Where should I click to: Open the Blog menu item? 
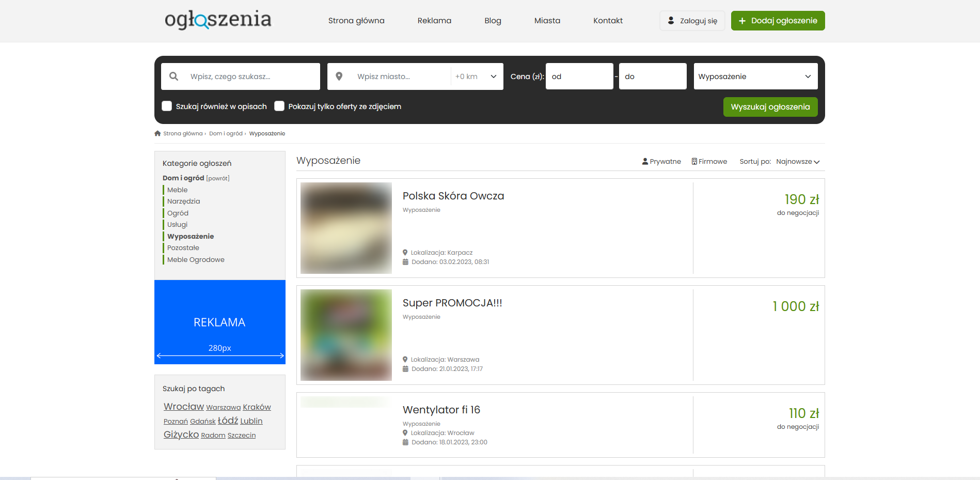tap(493, 21)
